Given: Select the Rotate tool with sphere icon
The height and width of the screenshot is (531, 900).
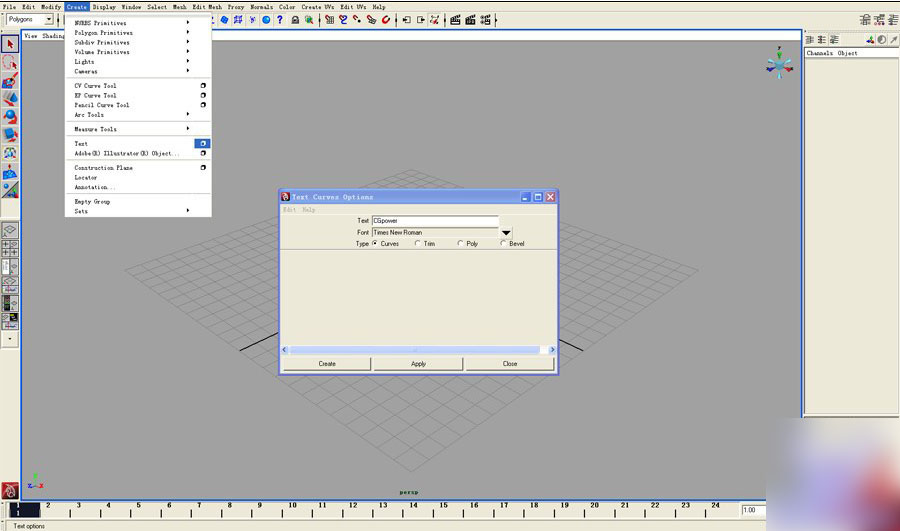Looking at the screenshot, I should 10,117.
